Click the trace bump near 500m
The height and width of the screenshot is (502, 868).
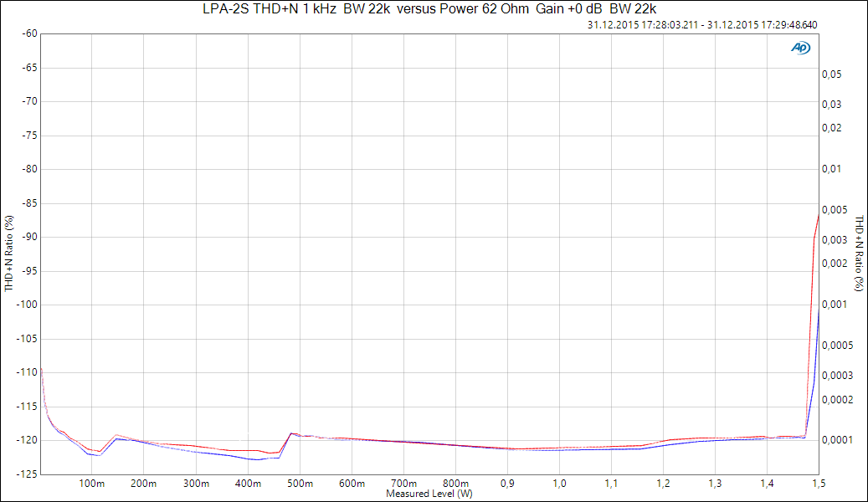coord(291,433)
